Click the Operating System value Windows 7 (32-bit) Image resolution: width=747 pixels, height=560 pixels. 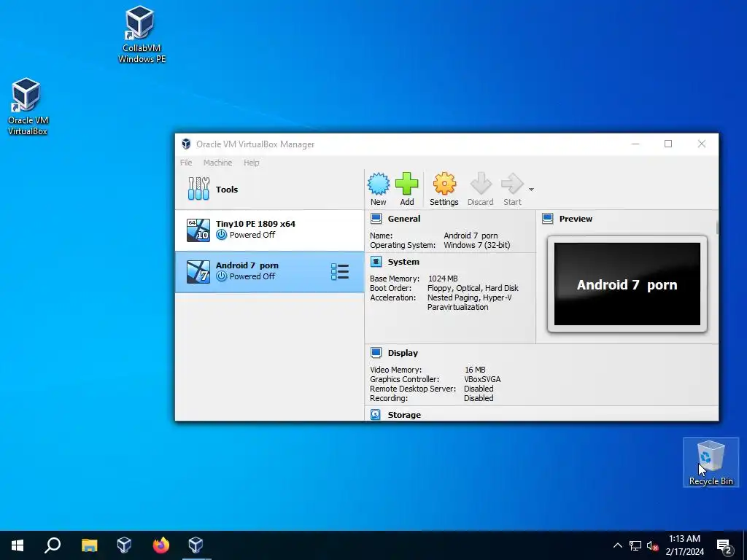click(x=477, y=245)
